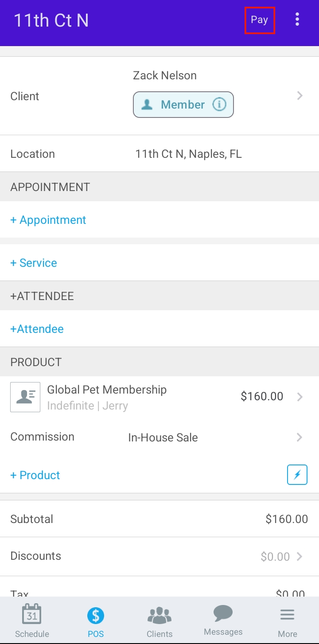This screenshot has height=644, width=319.
Task: Tap the lightning bolt quick-add icon
Action: point(297,475)
